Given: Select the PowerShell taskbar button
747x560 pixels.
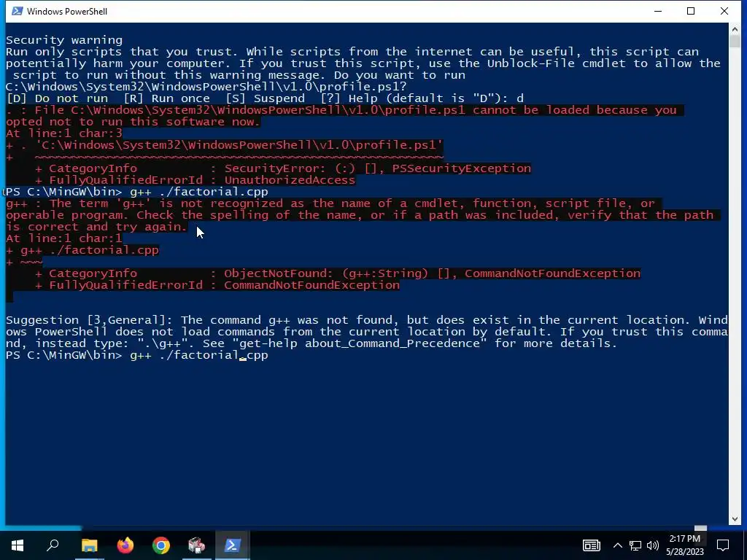Looking at the screenshot, I should point(233,545).
